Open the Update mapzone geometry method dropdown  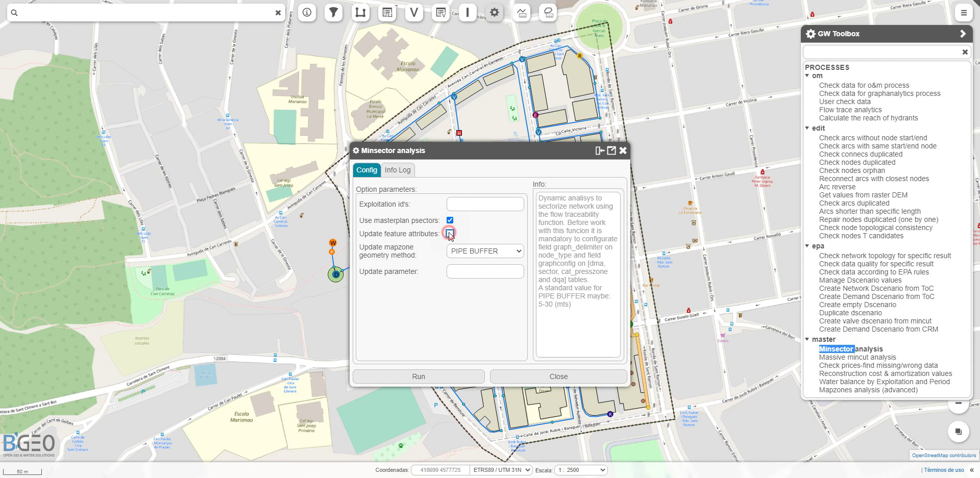point(484,250)
